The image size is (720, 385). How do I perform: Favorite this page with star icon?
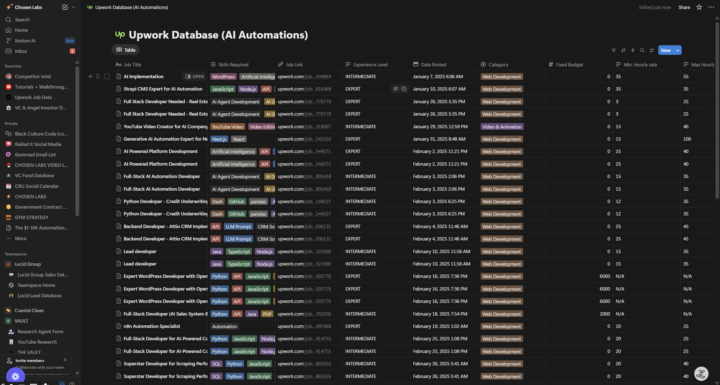click(699, 7)
